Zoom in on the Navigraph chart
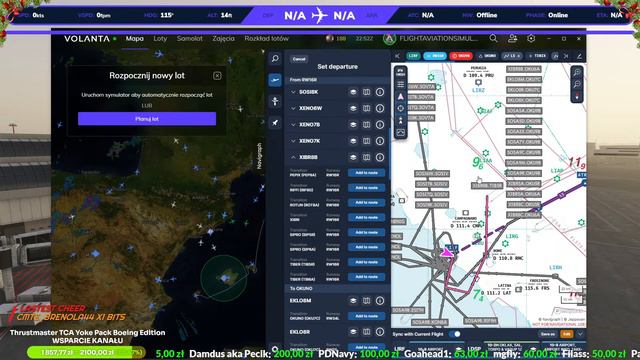Viewport: 640px width, 360px height. [x=577, y=73]
